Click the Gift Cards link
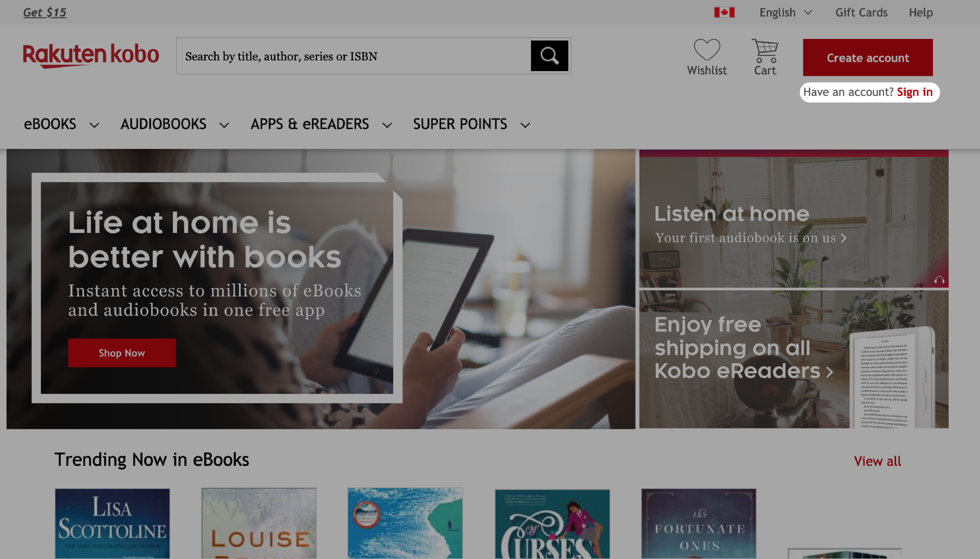The height and width of the screenshot is (559, 980). point(862,12)
